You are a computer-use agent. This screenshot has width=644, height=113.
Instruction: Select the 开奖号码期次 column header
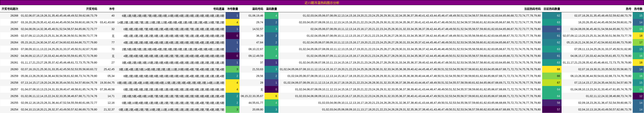(10, 9)
